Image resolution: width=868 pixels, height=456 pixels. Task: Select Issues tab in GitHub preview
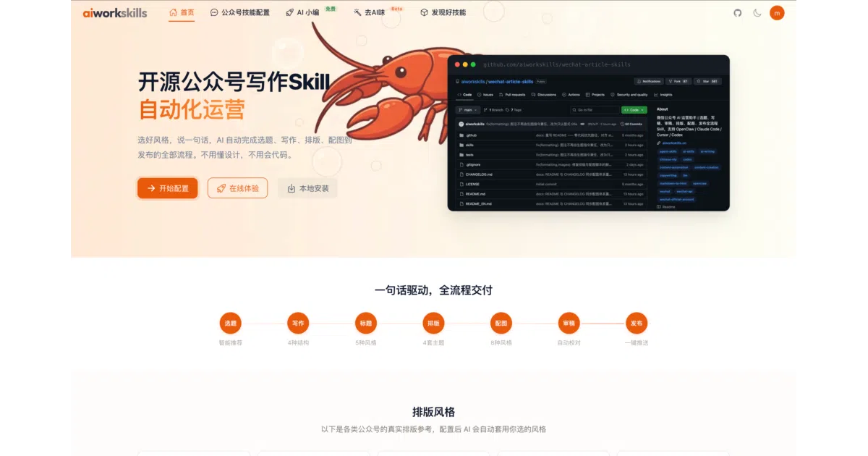click(485, 95)
